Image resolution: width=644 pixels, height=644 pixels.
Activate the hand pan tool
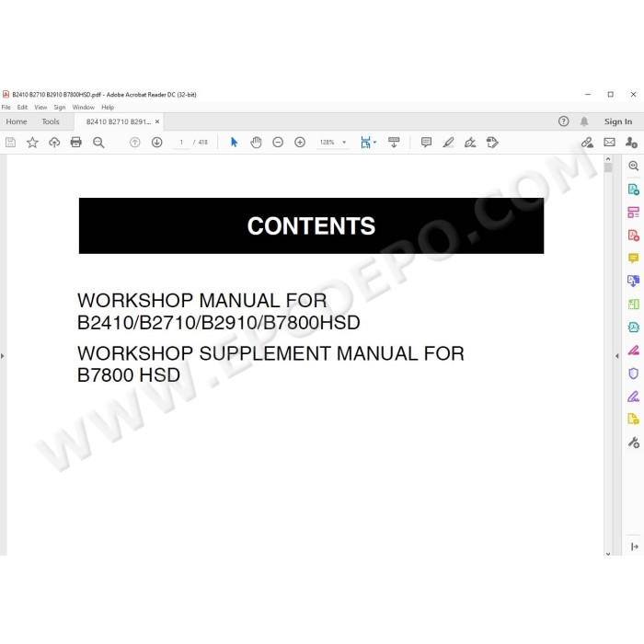[256, 143]
